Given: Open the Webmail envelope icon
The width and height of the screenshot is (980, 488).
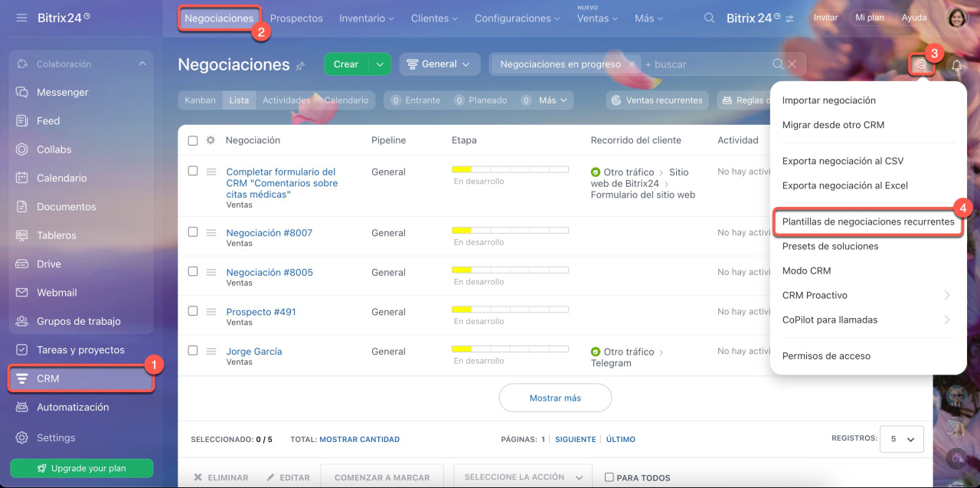Looking at the screenshot, I should click(x=22, y=293).
